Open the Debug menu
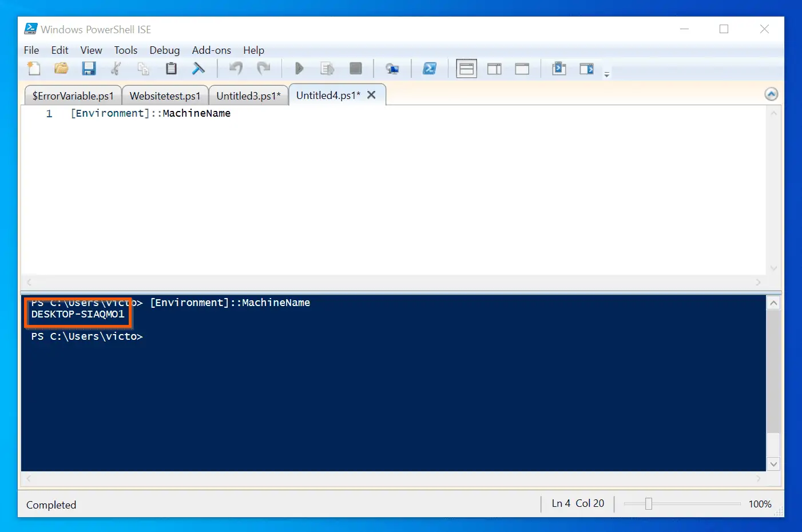Image resolution: width=802 pixels, height=532 pixels. (165, 50)
